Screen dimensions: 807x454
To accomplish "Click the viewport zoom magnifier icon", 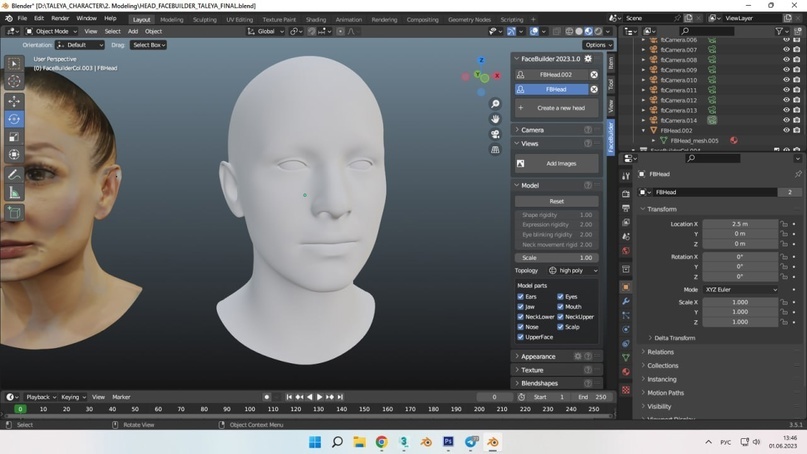I will click(x=495, y=104).
